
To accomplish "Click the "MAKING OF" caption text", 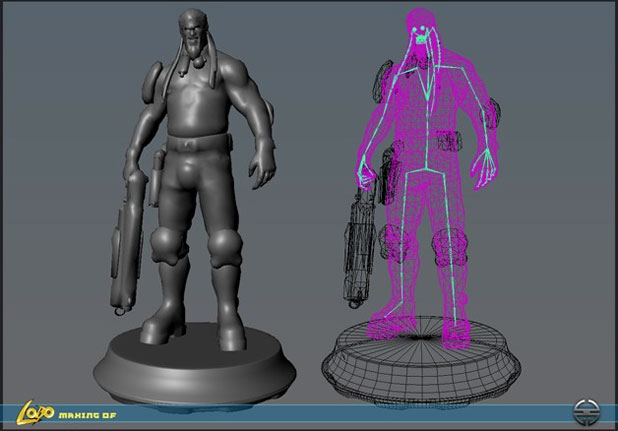I will point(87,415).
